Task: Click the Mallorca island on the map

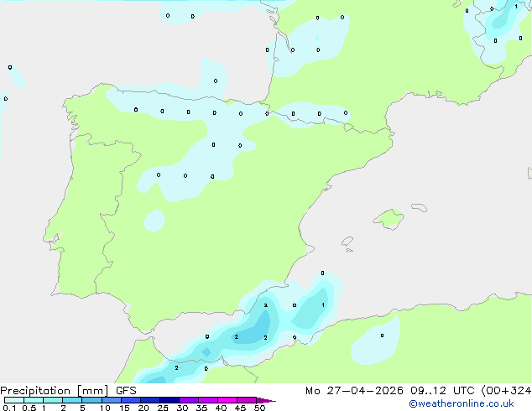Action: 389,219
